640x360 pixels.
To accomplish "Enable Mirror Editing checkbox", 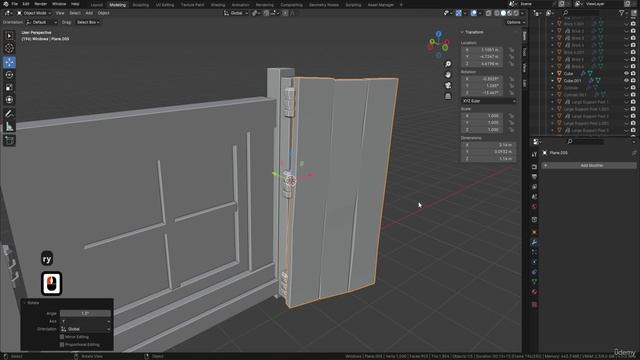I will pos(62,337).
